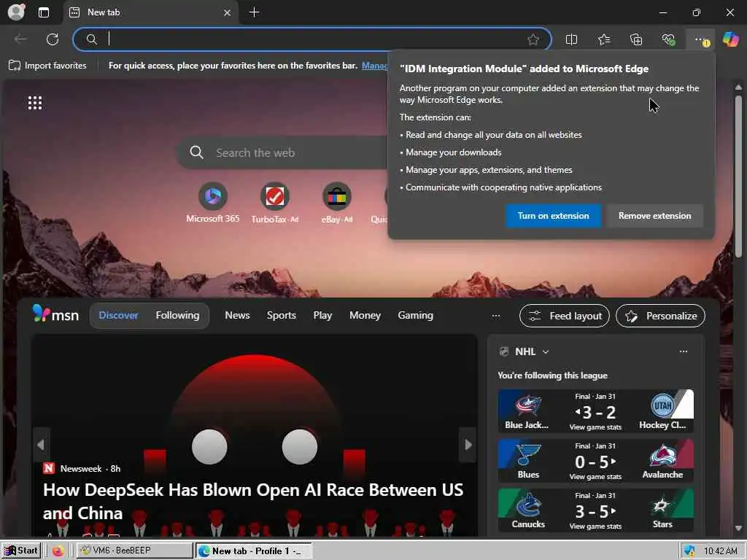The image size is (747, 560).
Task: View game stats for the 3-2 game
Action: point(595,427)
